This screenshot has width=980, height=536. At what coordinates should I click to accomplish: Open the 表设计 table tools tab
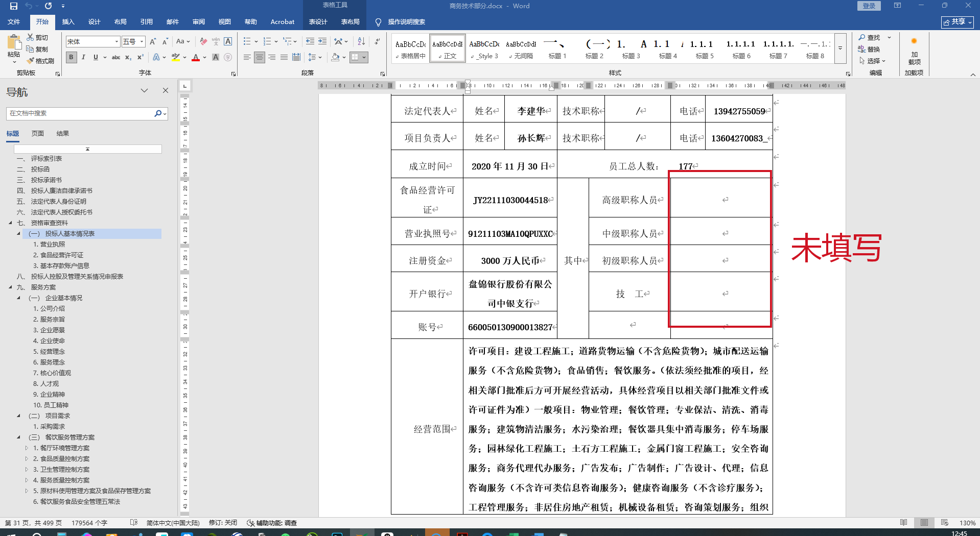318,21
